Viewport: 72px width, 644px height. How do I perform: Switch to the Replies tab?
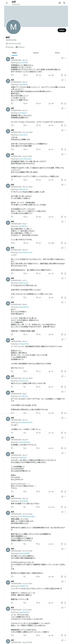36,53
